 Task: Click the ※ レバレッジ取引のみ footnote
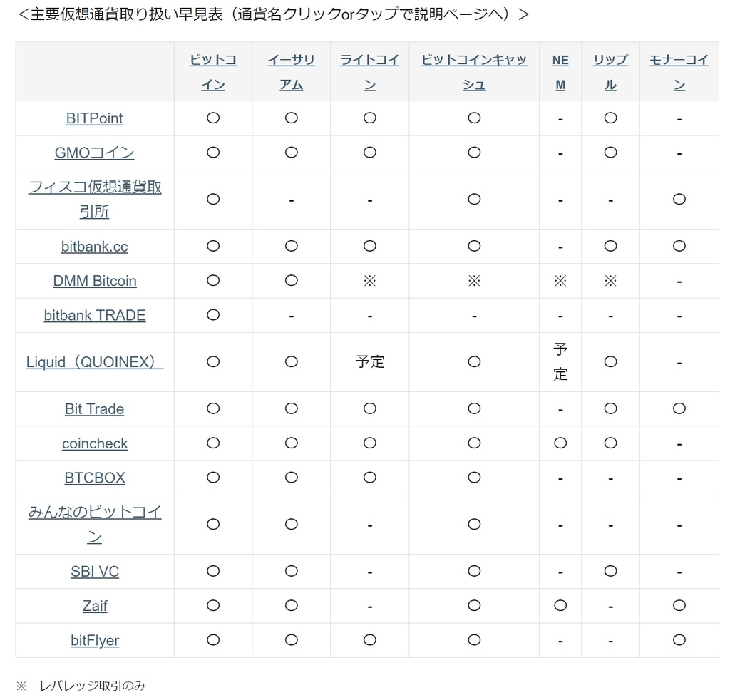81,686
